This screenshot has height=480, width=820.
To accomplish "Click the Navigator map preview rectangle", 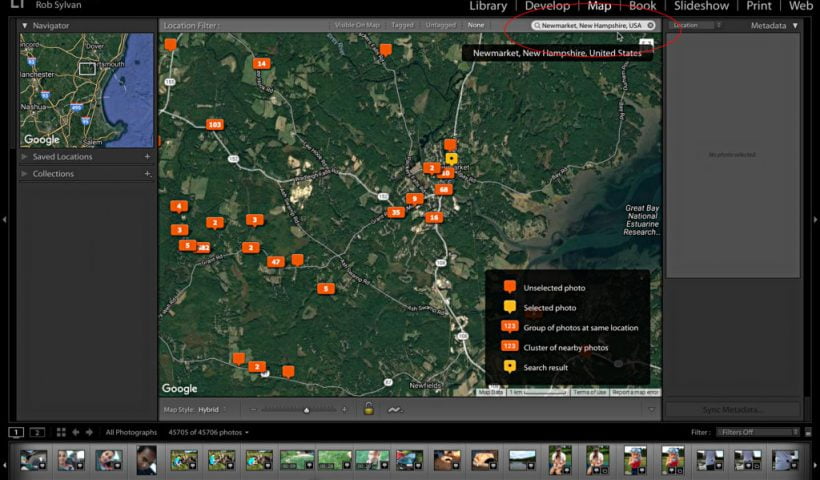I will [87, 68].
